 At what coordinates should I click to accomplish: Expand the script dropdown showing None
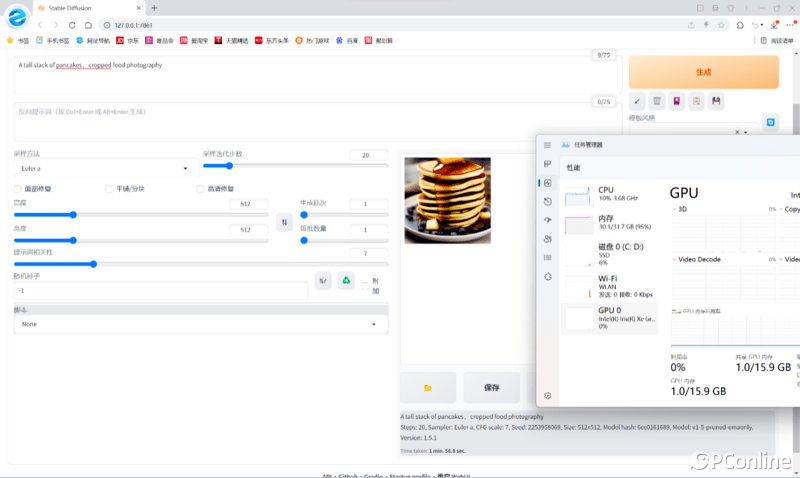point(200,324)
